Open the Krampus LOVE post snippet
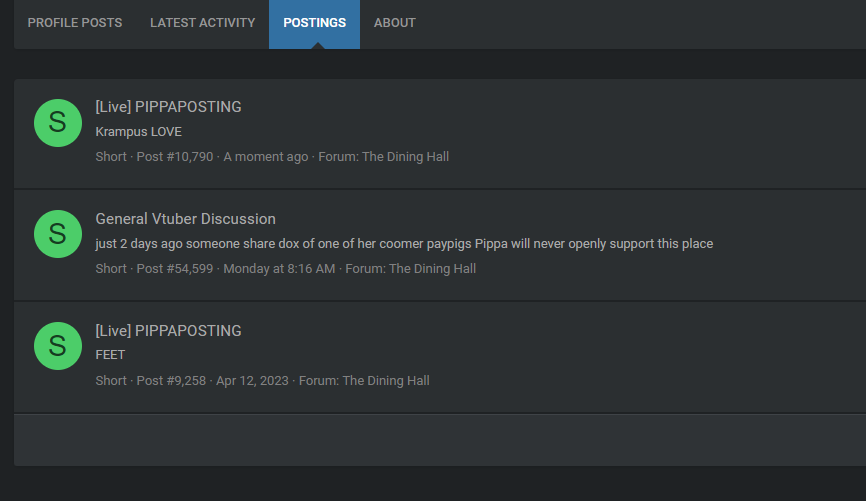This screenshot has width=866, height=501. 139,131
